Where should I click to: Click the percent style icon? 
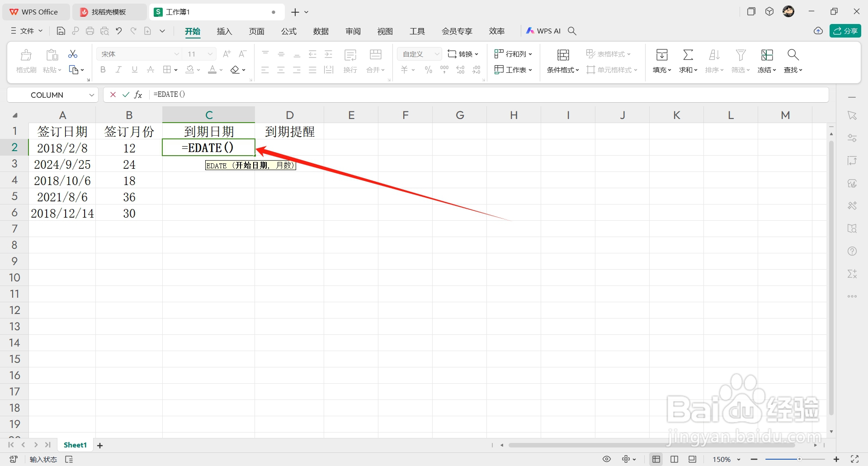coord(429,70)
